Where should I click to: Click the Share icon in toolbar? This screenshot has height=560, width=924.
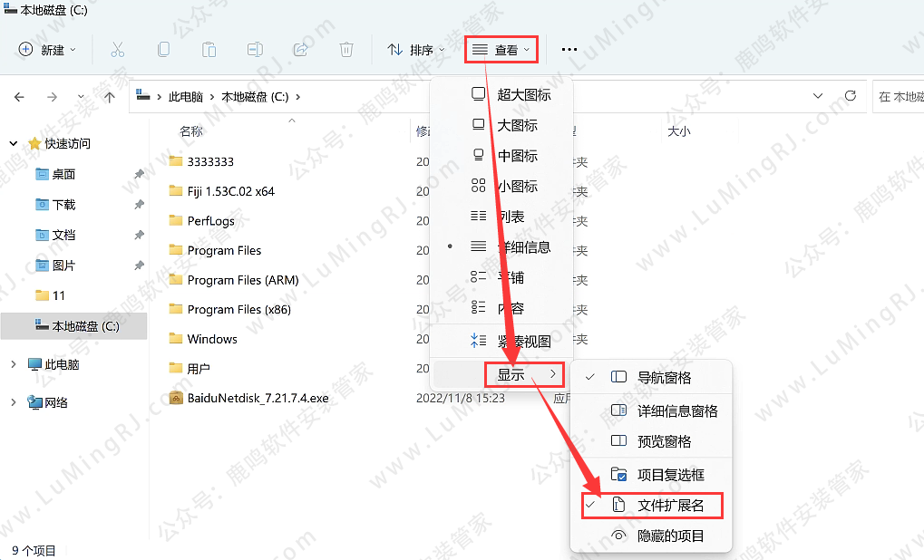301,50
